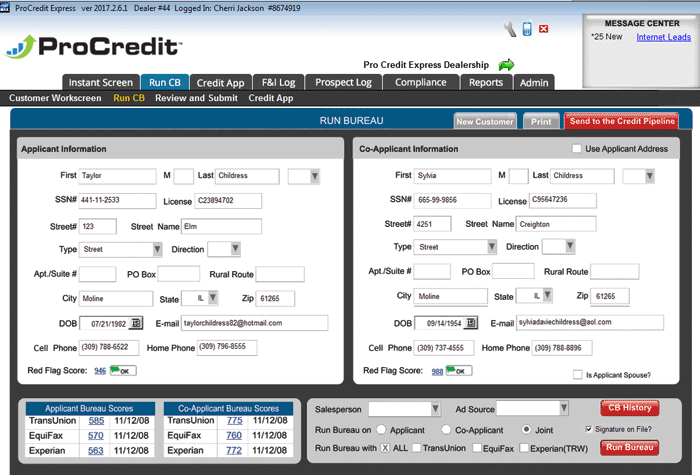
Task: Open co-applicant State dropdown
Action: click(x=547, y=295)
